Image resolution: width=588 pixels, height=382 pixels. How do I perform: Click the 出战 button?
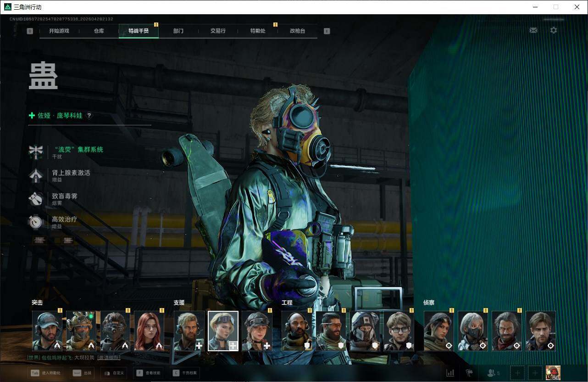coord(82,373)
